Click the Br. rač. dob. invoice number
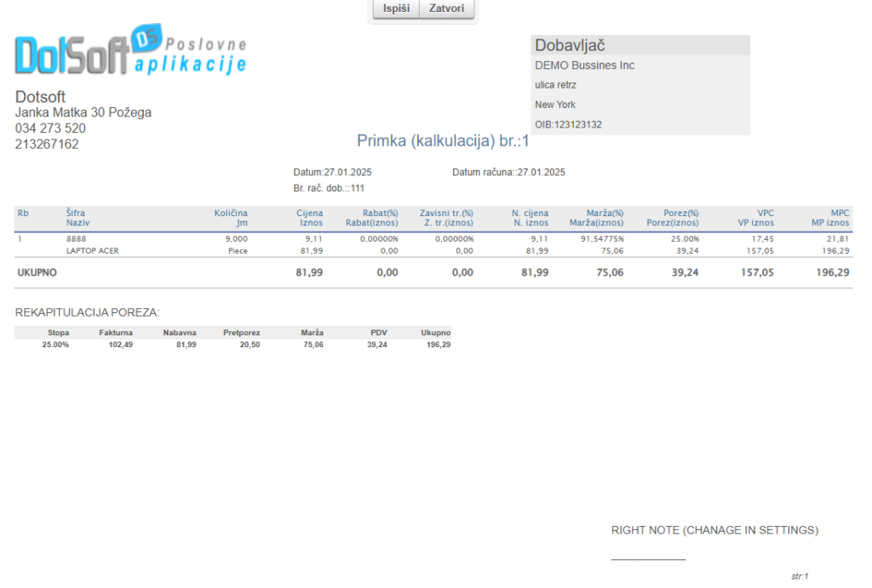This screenshot has height=588, width=872. coord(329,188)
